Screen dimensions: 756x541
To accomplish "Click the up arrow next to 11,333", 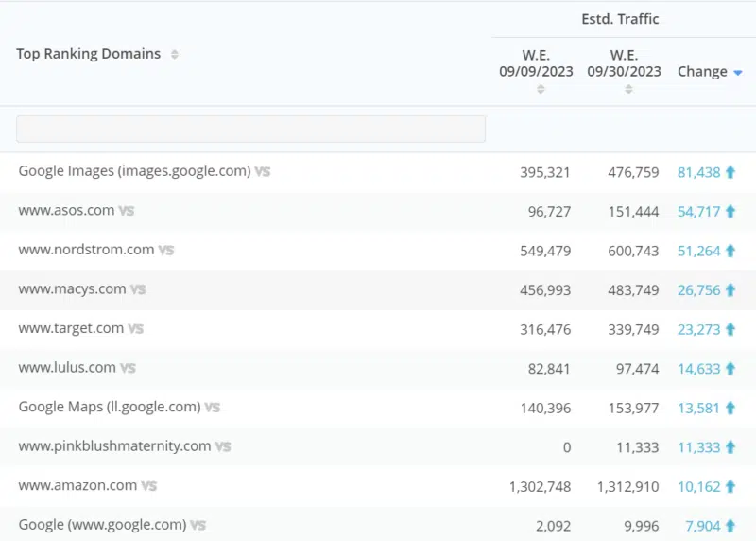I will pyautogui.click(x=730, y=447).
